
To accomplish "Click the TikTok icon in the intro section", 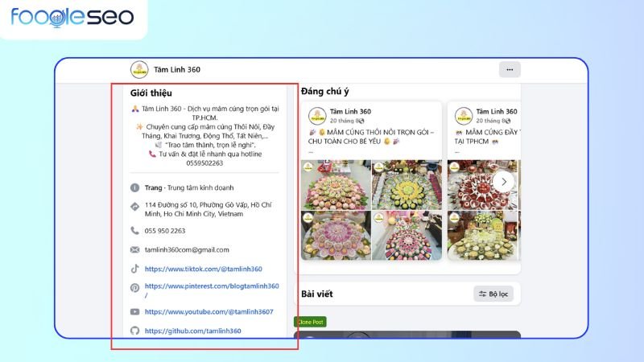I will [134, 269].
